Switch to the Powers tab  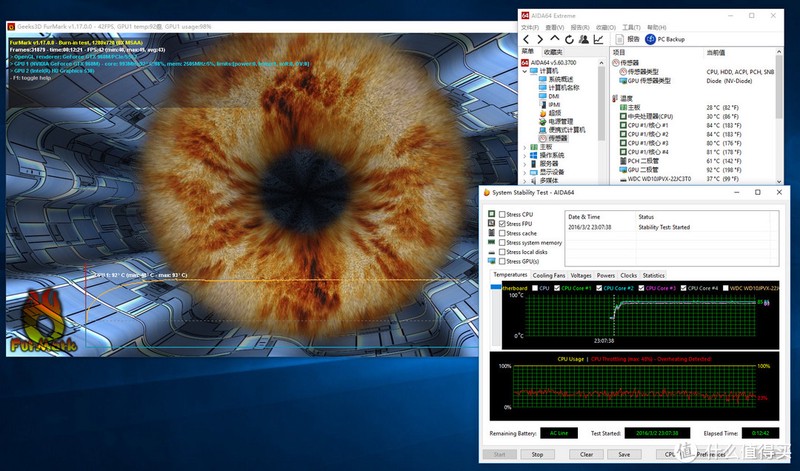[x=606, y=275]
